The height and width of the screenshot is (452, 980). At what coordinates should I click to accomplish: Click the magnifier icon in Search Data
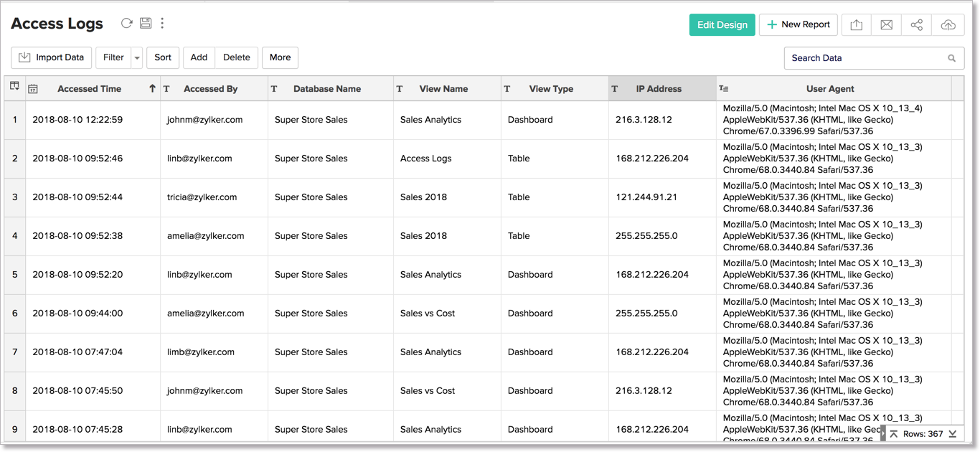click(x=952, y=58)
